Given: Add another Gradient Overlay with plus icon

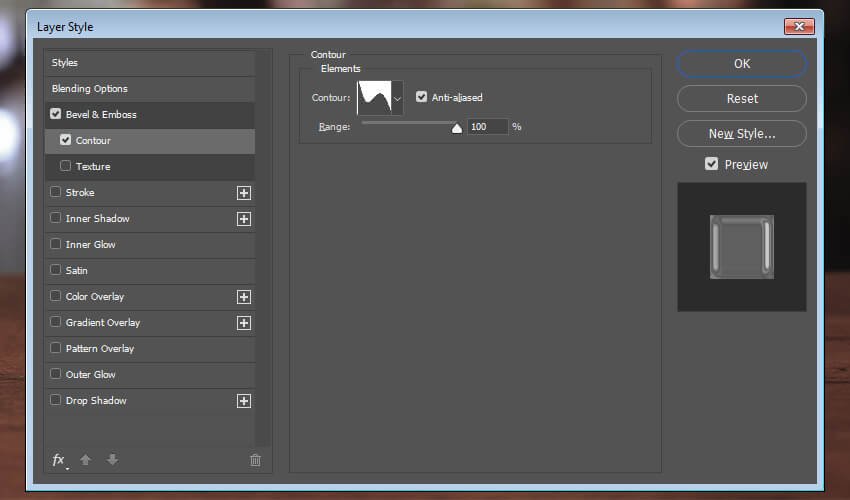Looking at the screenshot, I should (244, 323).
